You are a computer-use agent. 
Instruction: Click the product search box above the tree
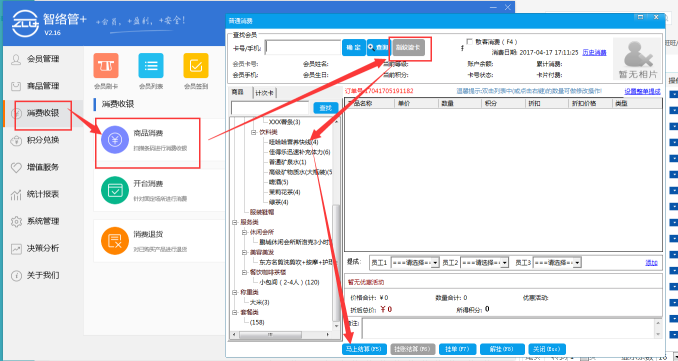point(270,108)
